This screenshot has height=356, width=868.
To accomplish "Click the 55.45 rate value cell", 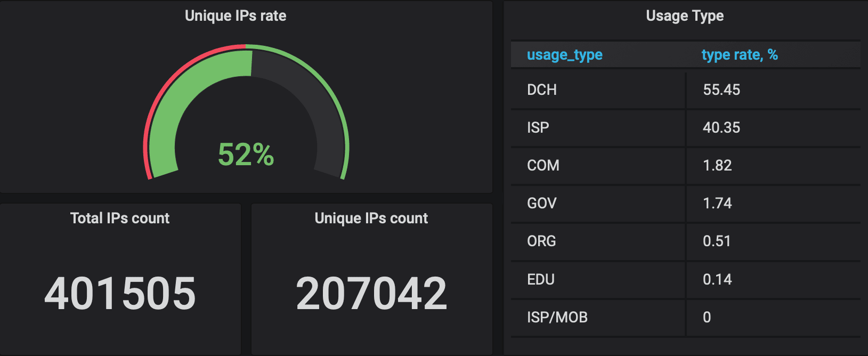I will tap(721, 90).
